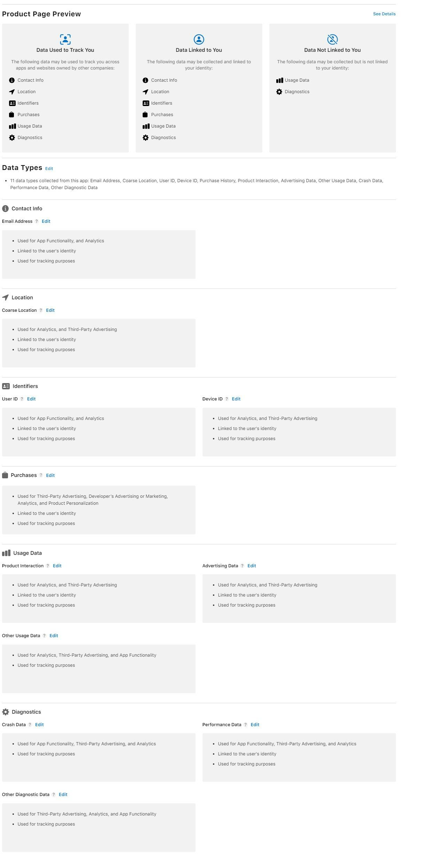
Task: Click the Data Not Linked to You icon
Action: 332,39
